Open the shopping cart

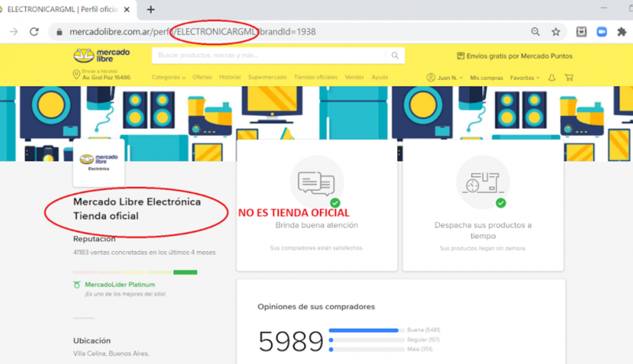[x=569, y=78]
